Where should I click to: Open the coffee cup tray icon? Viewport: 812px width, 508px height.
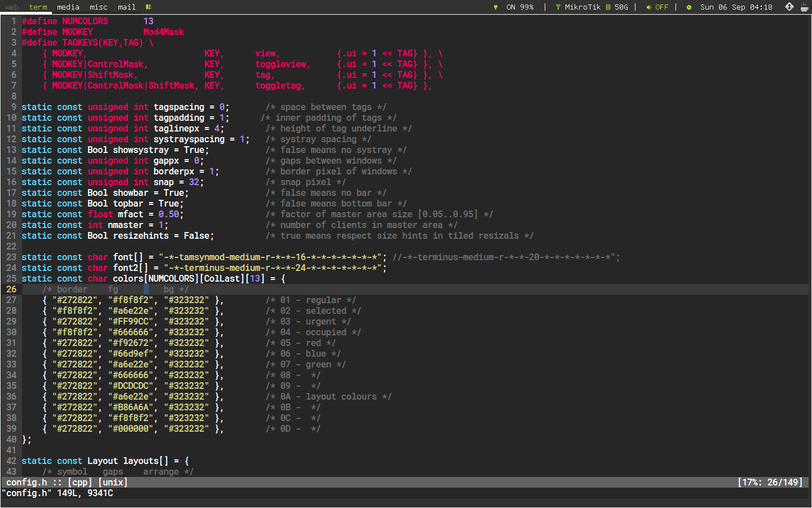pos(805,7)
